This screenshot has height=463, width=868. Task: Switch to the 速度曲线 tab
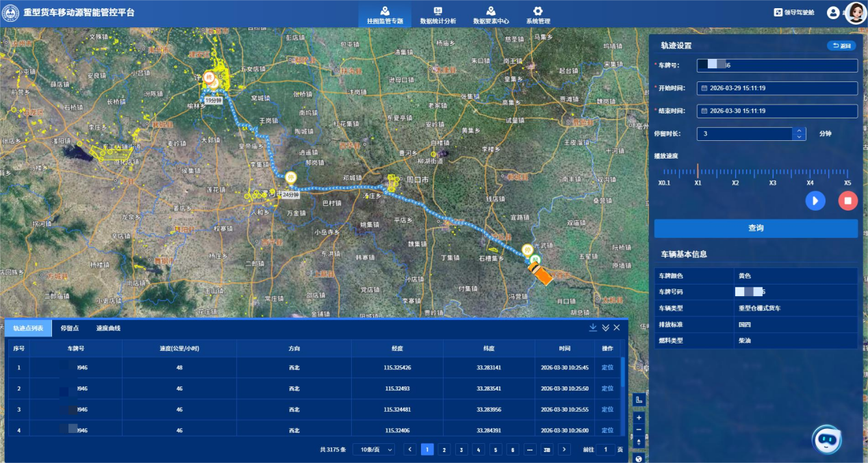(x=108, y=328)
